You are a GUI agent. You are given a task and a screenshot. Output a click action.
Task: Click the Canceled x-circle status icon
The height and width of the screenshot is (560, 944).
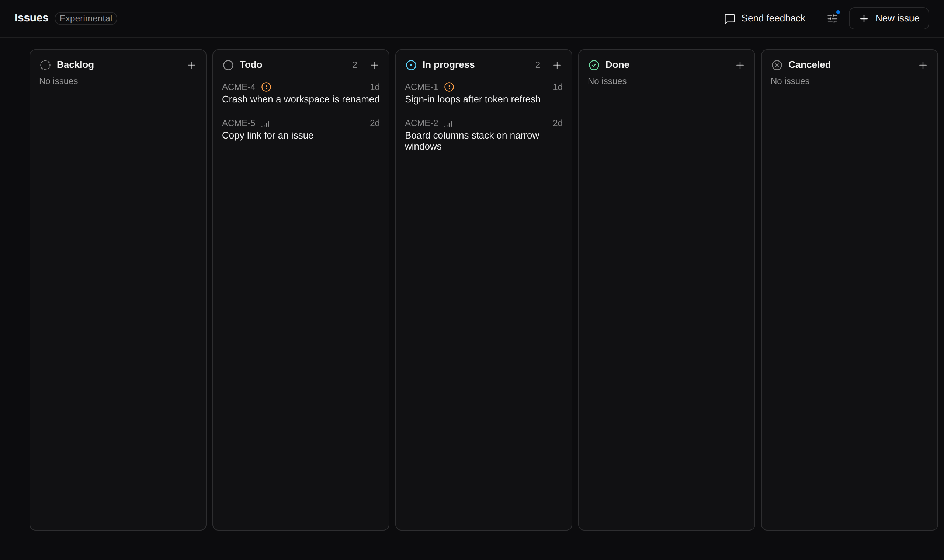pyautogui.click(x=777, y=65)
